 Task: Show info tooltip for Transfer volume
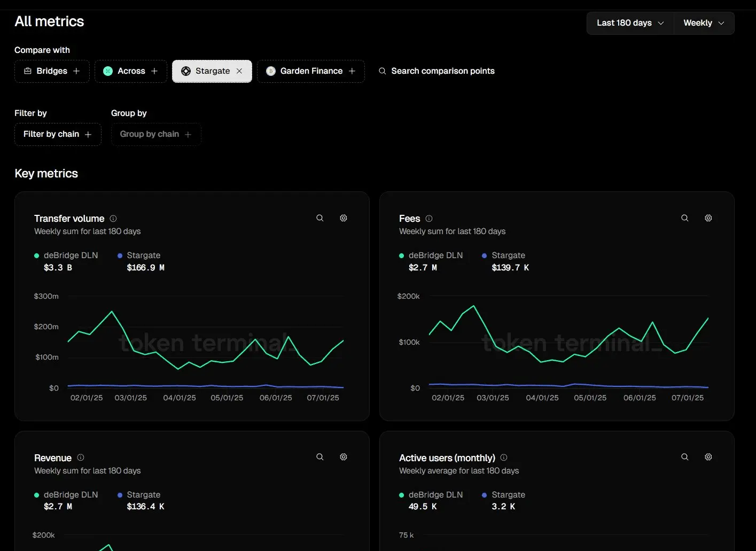[x=113, y=219]
